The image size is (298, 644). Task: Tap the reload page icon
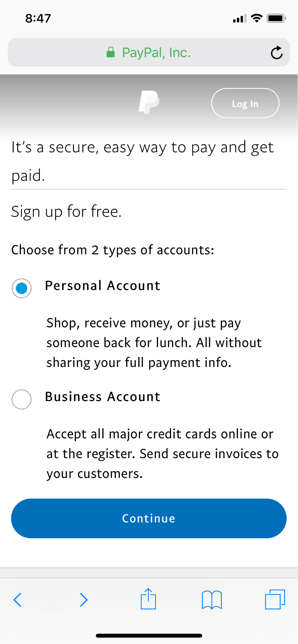pyautogui.click(x=276, y=53)
